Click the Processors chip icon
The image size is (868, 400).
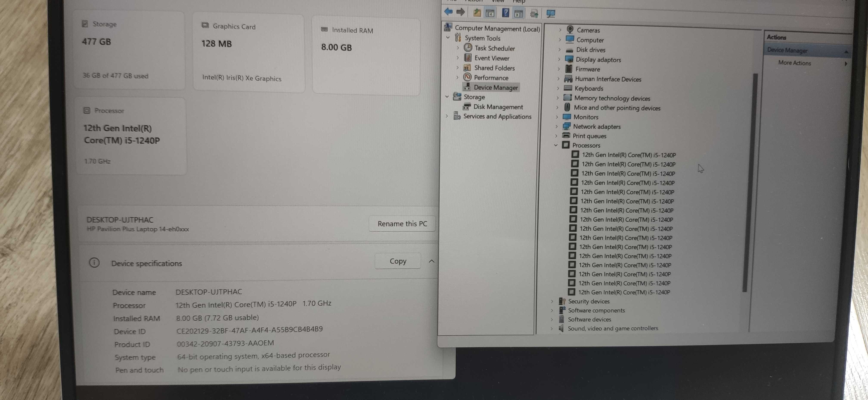566,145
